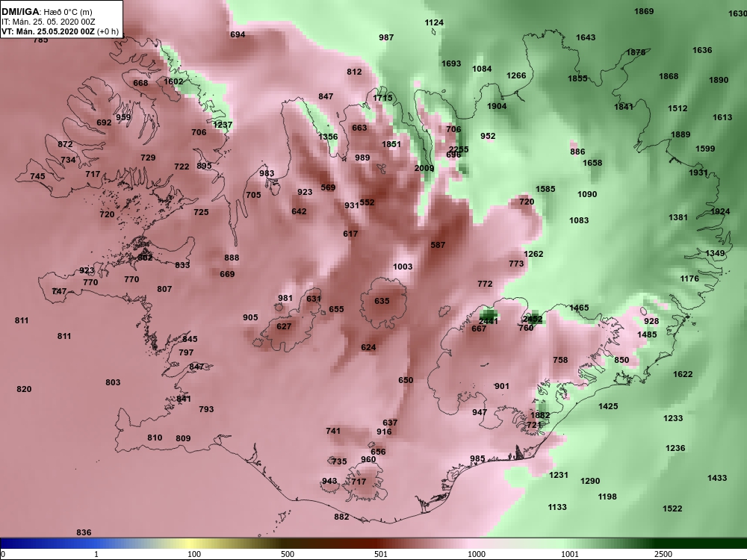Click the map value 1882
Screen dimensions: 747x560
tap(540, 415)
